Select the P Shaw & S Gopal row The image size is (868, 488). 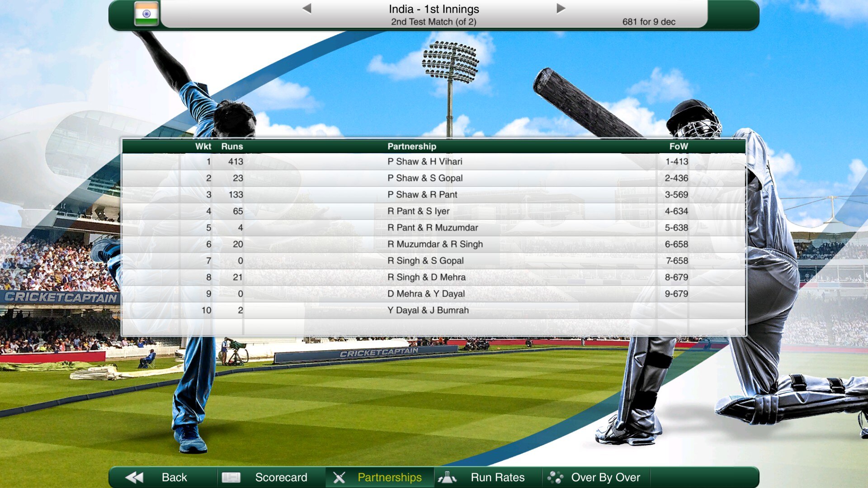tap(434, 178)
